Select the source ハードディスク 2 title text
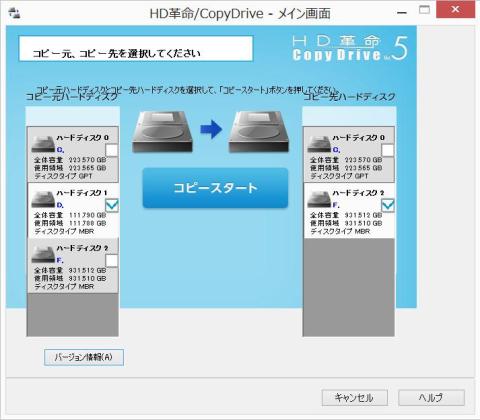This screenshot has width=480, height=420. tap(82, 248)
